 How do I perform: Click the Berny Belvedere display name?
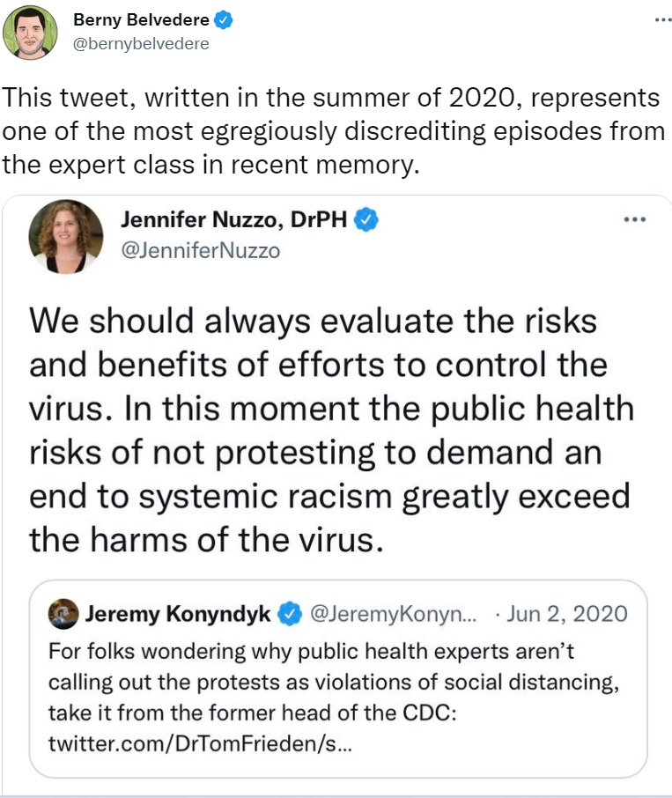[142, 20]
